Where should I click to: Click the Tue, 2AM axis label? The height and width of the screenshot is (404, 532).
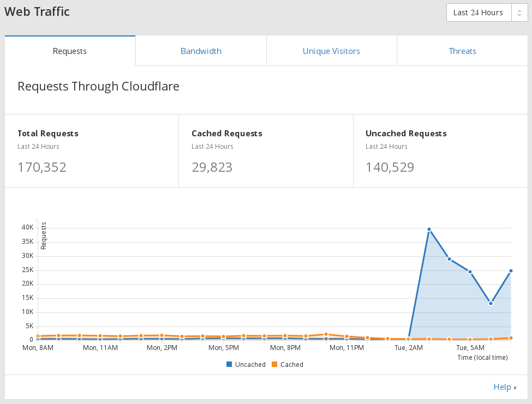[409, 348]
